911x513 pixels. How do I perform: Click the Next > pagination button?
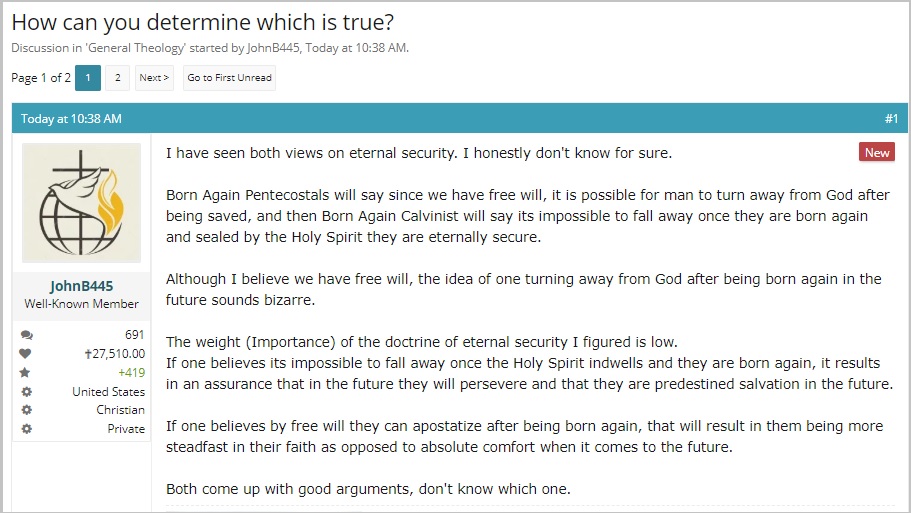point(154,78)
